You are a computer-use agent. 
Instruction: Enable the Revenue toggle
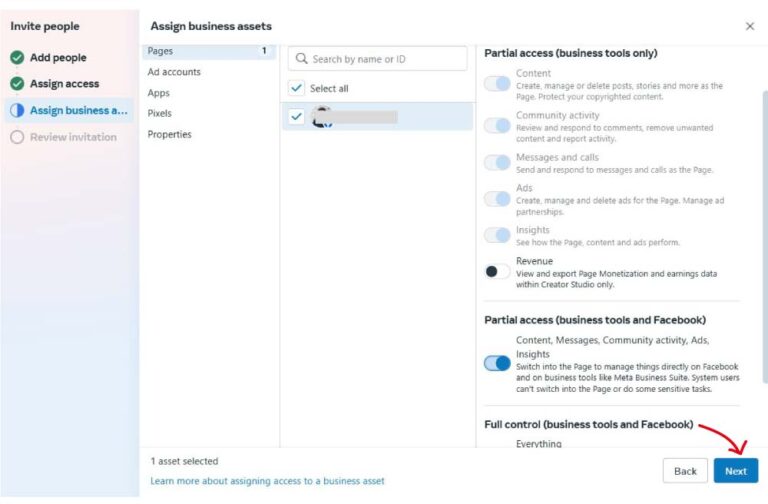pos(497,271)
